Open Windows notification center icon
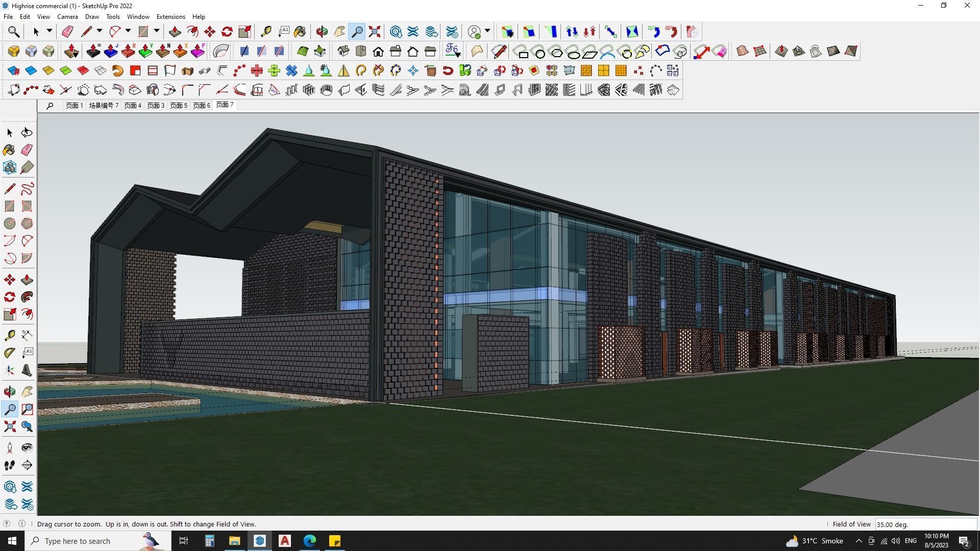Screen dimensions: 980x551 click(x=964, y=541)
